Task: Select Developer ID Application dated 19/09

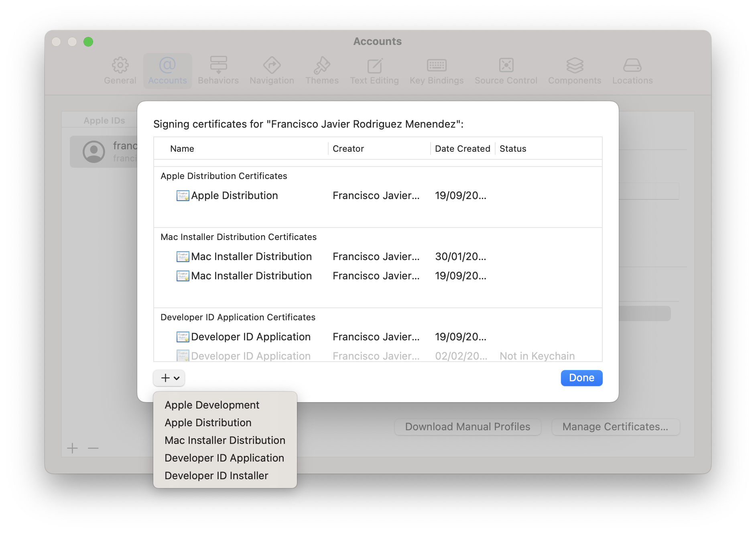Action: coord(378,337)
